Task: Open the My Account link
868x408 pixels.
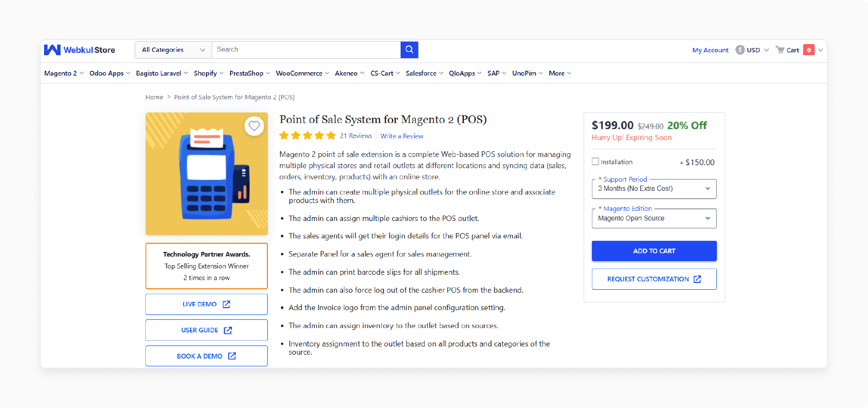Action: 710,50
